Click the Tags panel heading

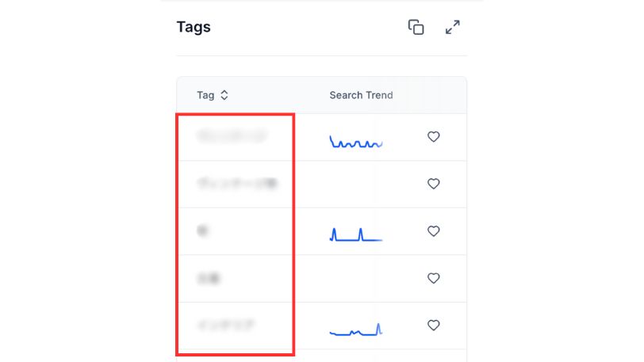tap(194, 28)
